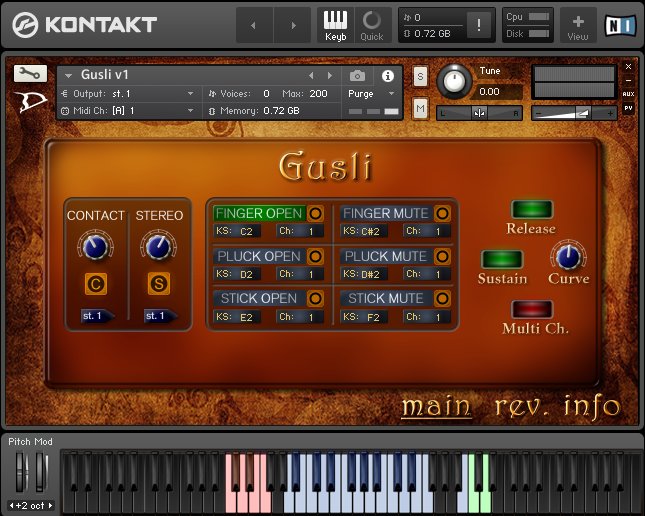The width and height of the screenshot is (645, 516).
Task: Click the Pitch wheel
Action: 20,472
